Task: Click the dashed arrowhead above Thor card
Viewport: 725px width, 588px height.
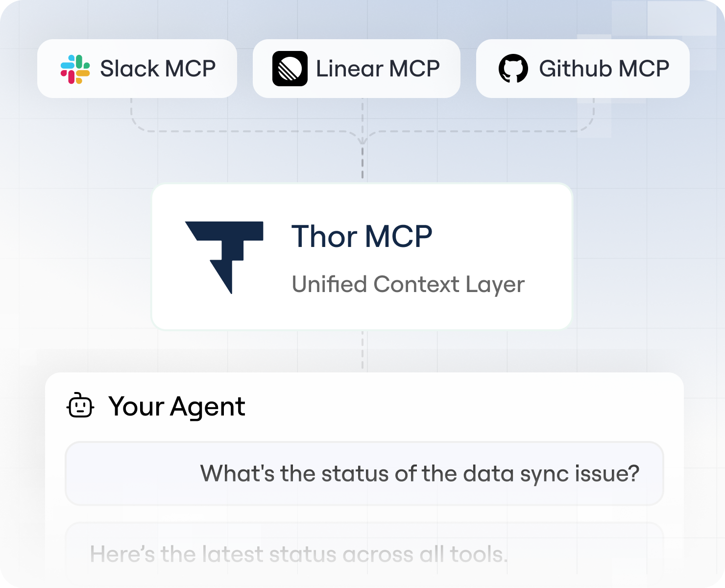Action: (362, 141)
